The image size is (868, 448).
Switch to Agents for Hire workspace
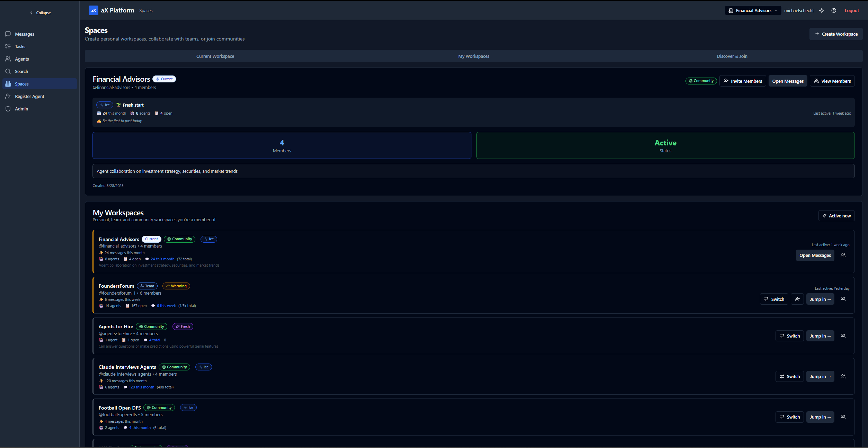point(789,336)
